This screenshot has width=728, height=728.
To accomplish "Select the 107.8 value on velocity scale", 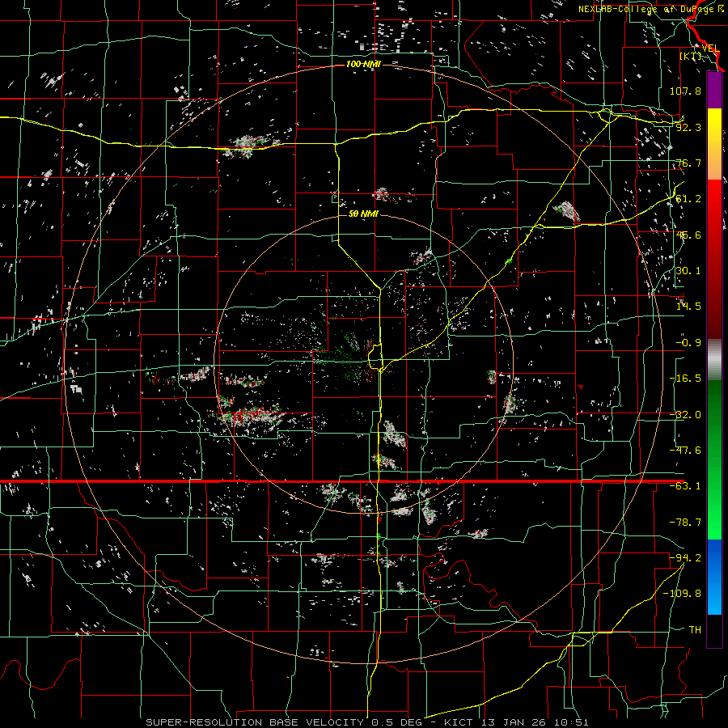I will tap(685, 91).
